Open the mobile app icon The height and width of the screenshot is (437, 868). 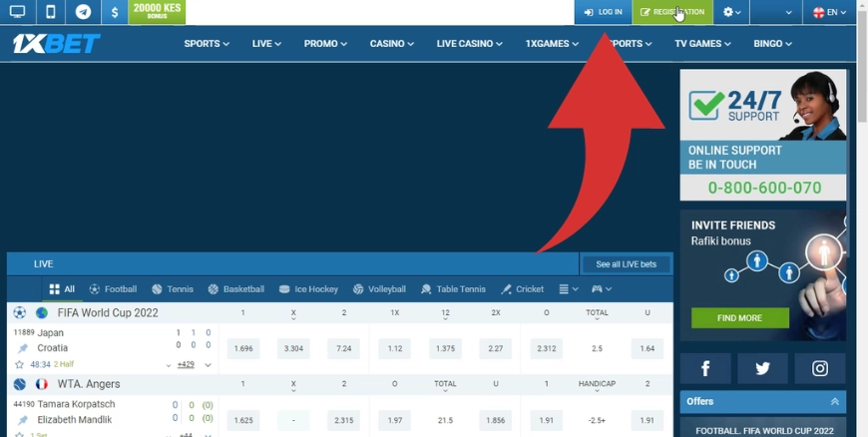tap(50, 12)
